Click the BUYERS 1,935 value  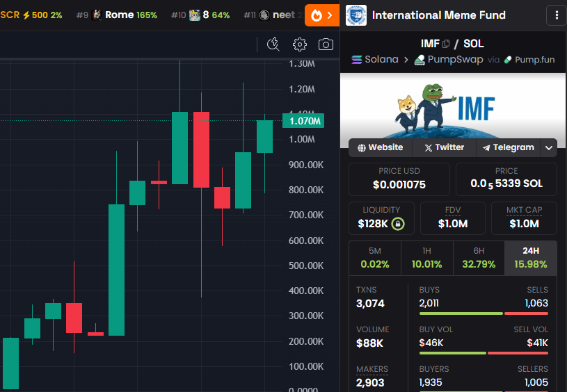point(431,382)
